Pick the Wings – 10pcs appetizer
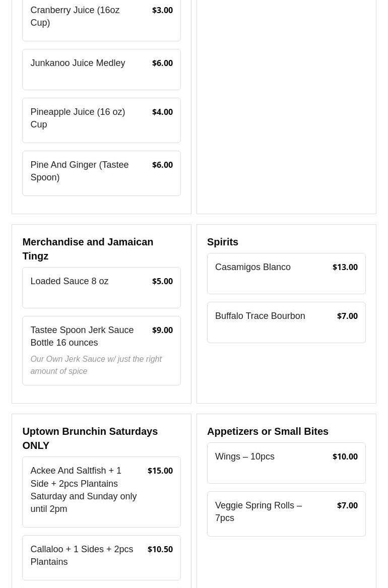388x588 pixels. point(286,463)
